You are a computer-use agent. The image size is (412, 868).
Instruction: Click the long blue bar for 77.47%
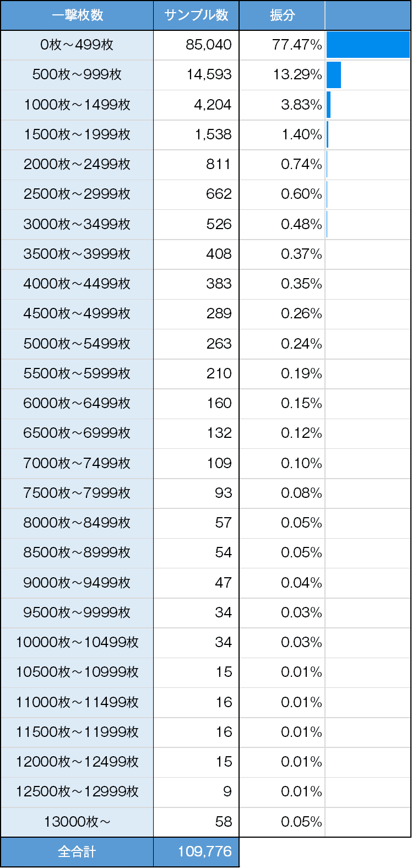pos(368,45)
